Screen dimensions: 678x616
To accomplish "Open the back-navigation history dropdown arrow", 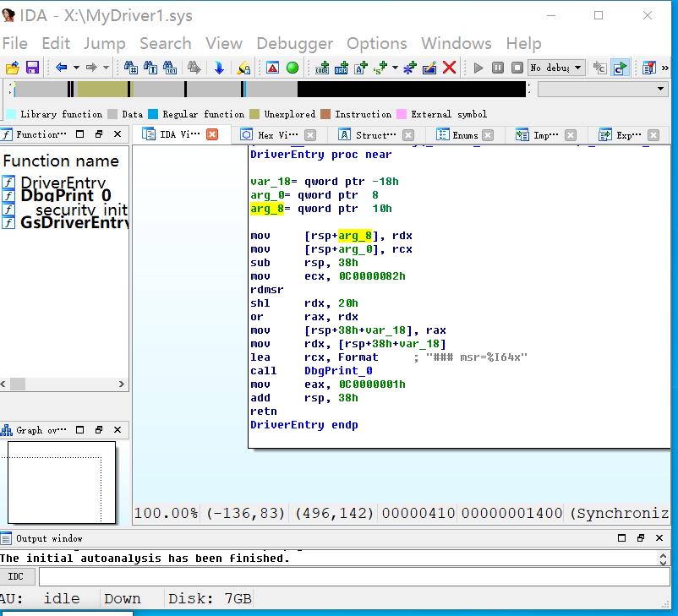I will pyautogui.click(x=76, y=68).
